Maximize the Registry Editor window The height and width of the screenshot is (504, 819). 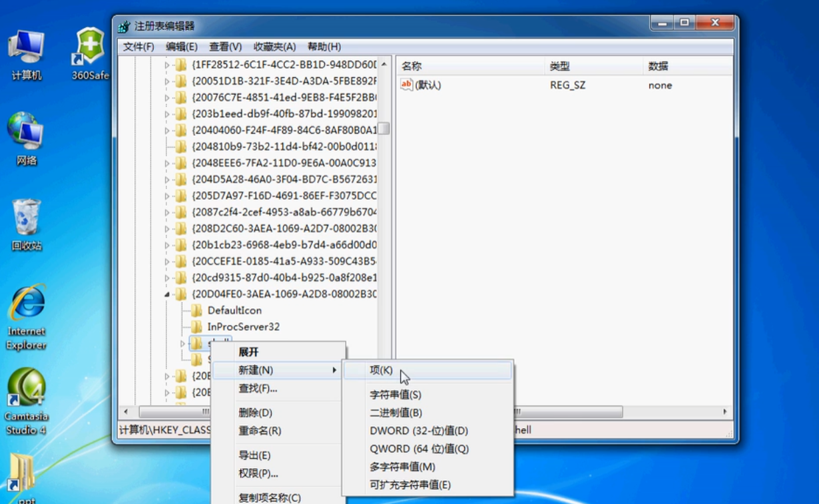click(x=684, y=23)
